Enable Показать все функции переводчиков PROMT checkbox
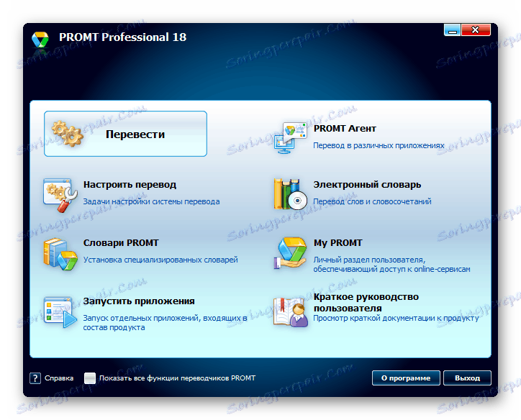Viewport: 521px width, 420px height. pos(90,378)
